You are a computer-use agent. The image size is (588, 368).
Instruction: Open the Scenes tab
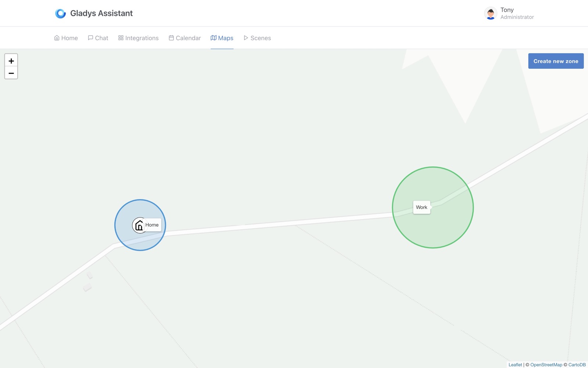257,38
